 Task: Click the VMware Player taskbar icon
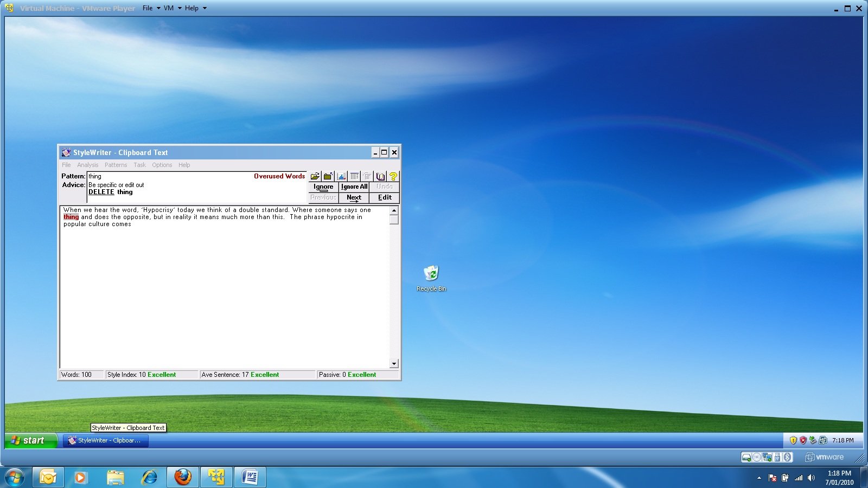(x=216, y=478)
